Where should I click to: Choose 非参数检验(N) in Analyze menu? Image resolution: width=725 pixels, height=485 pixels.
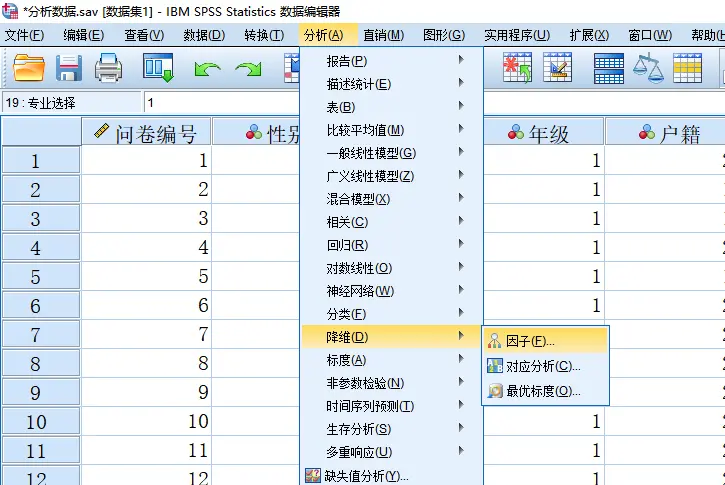point(391,383)
